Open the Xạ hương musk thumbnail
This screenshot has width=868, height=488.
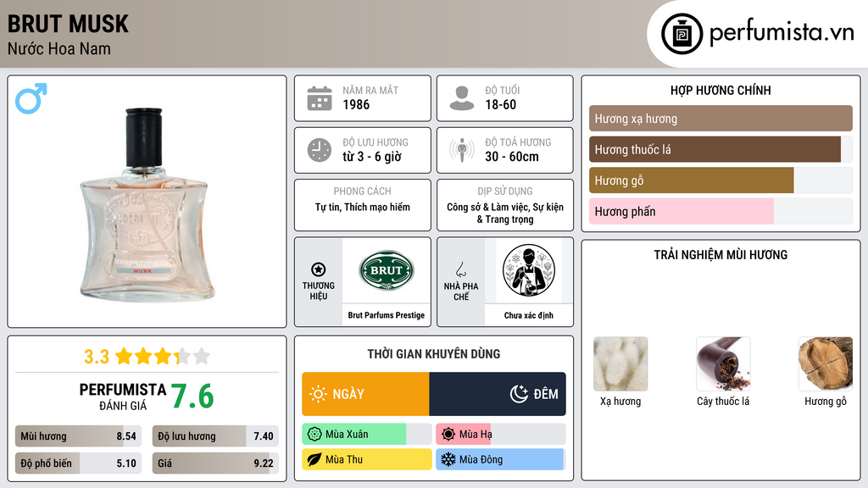tap(620, 364)
